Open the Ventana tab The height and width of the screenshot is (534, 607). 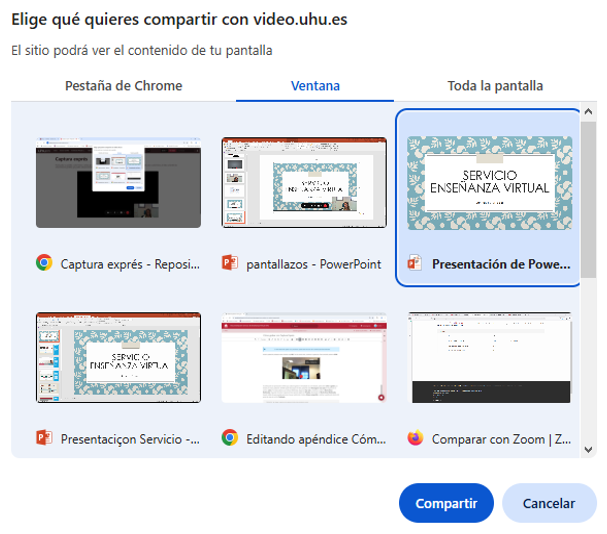(314, 86)
